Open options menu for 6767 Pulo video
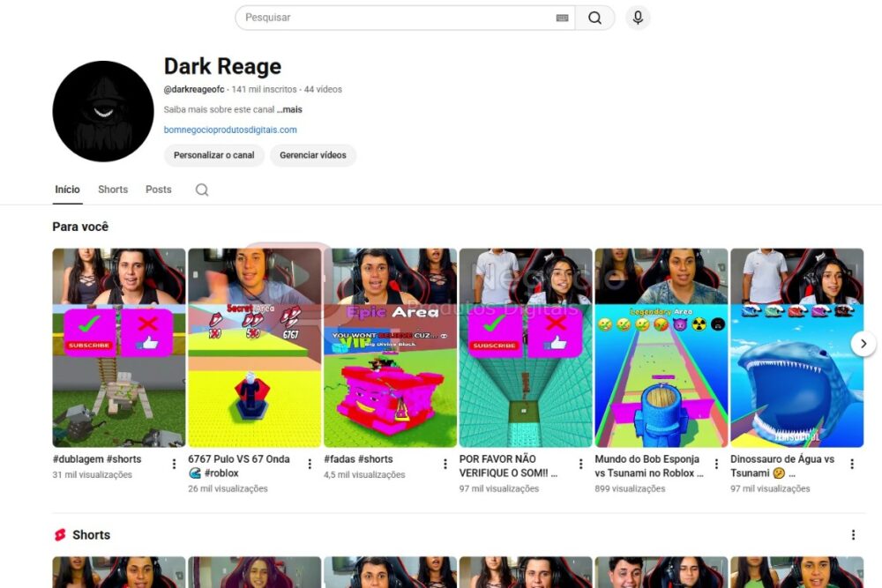Screen dimensions: 882x588 pyautogui.click(x=310, y=464)
